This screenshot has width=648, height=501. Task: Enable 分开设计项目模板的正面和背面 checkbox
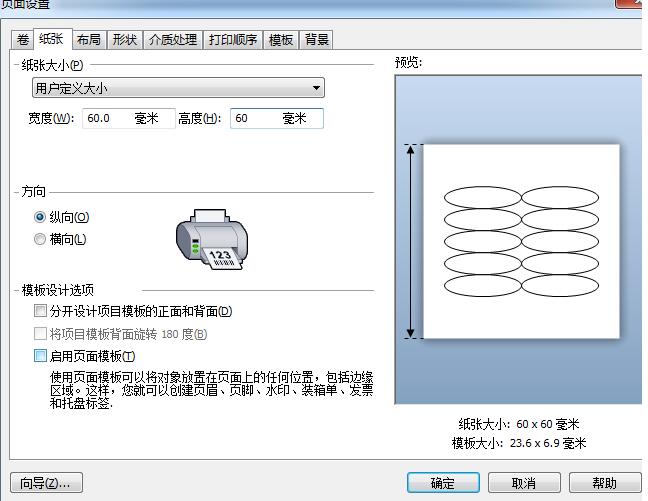(x=40, y=312)
